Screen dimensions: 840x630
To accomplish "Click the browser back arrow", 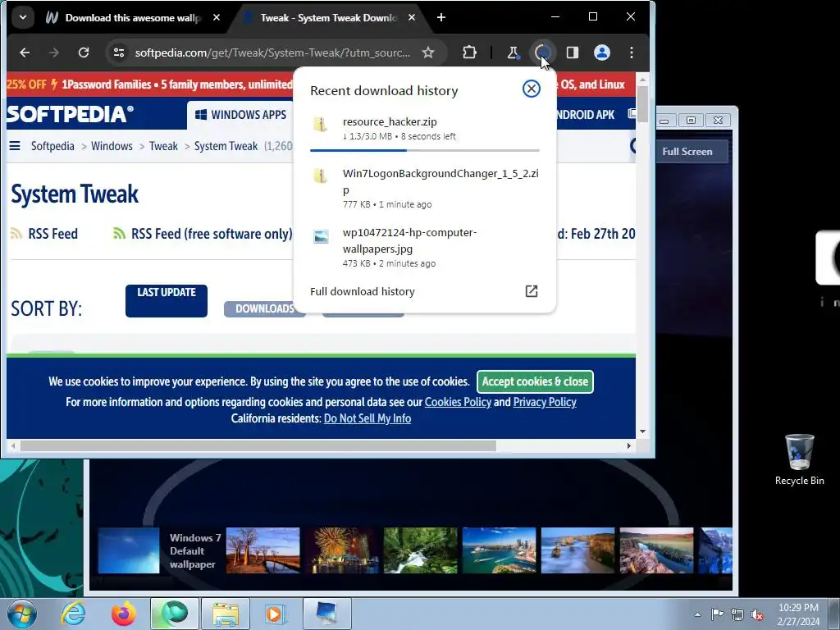I will [25, 52].
